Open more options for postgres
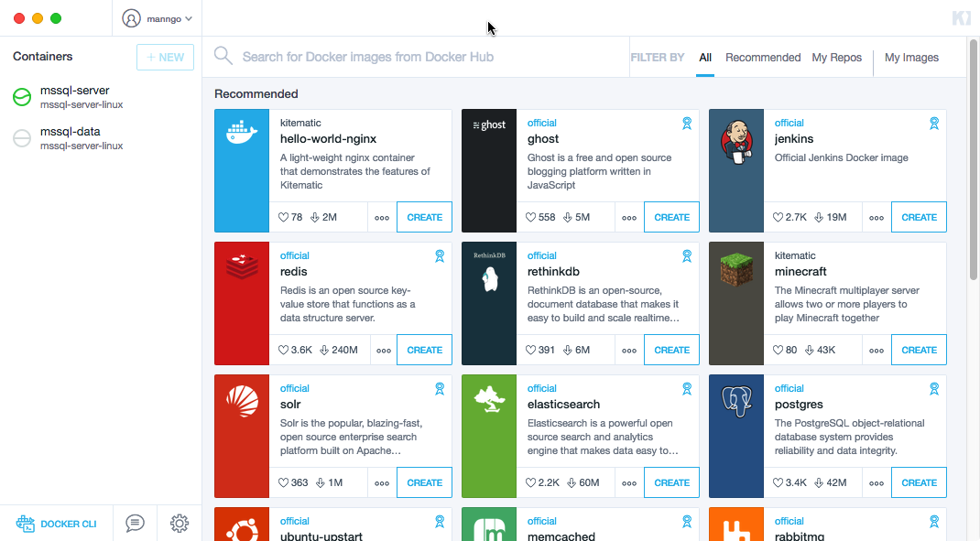Viewport: 980px width, 541px height. click(x=877, y=483)
